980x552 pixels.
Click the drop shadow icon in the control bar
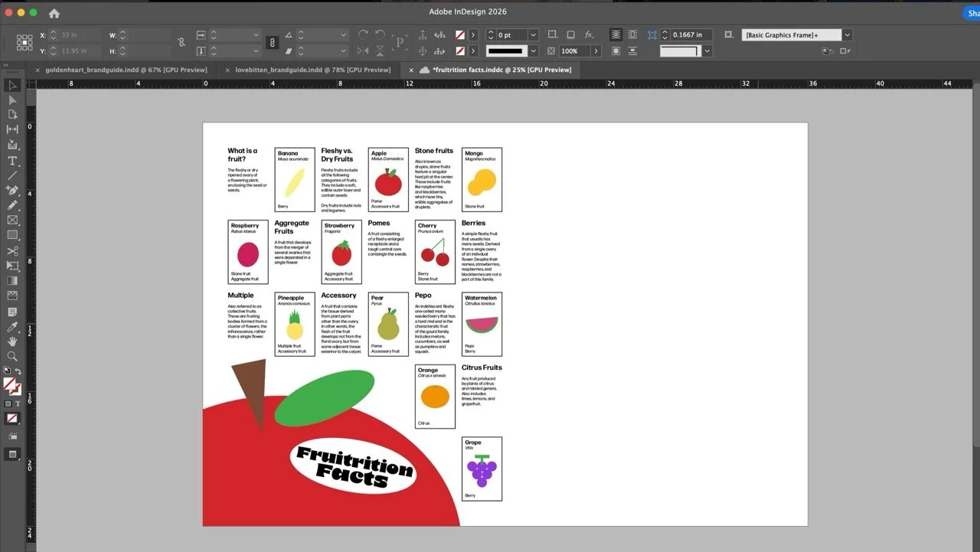pyautogui.click(x=570, y=34)
